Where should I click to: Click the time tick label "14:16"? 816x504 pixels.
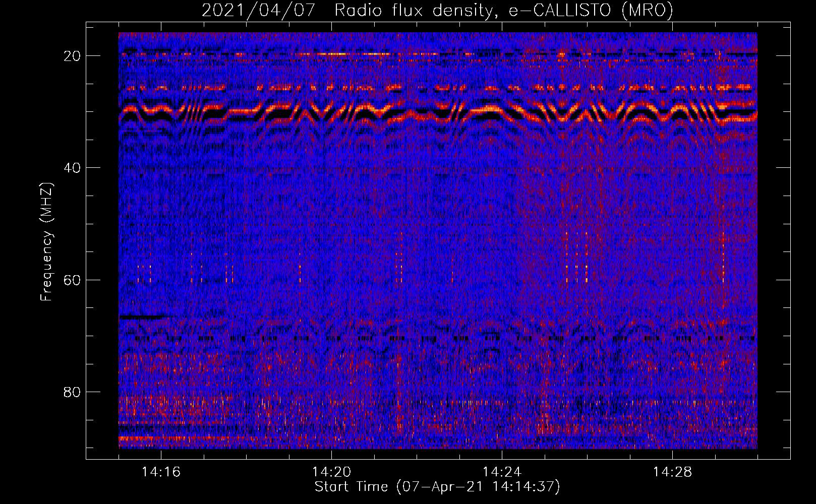tap(161, 472)
